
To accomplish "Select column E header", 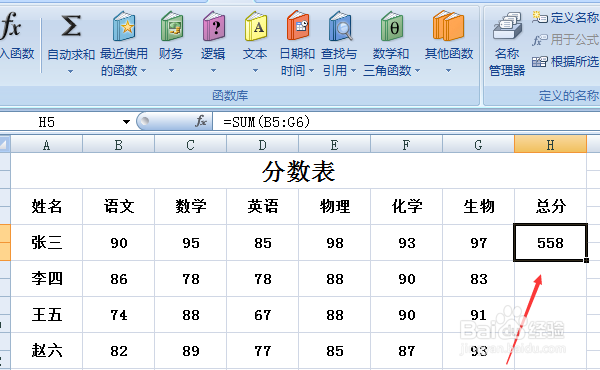I will point(334,145).
